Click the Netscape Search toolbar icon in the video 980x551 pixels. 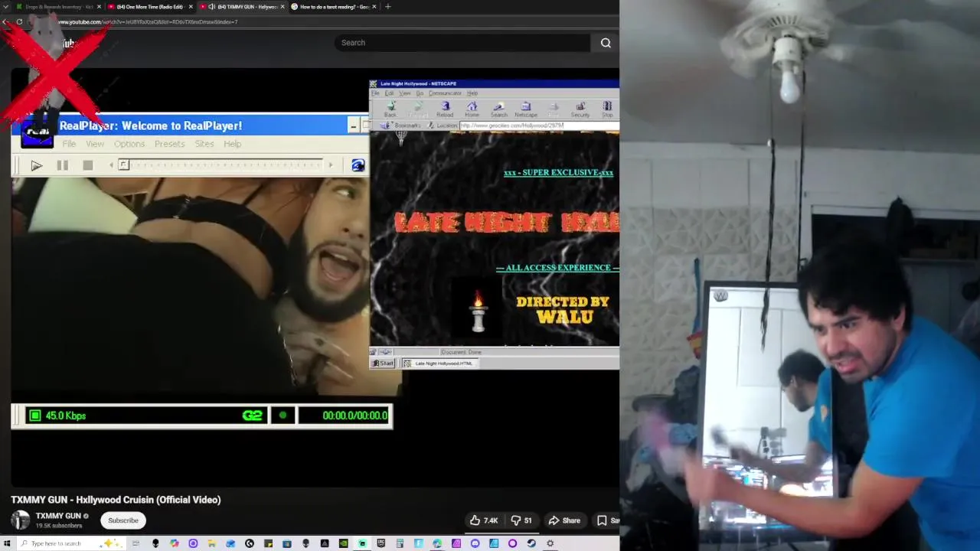point(498,109)
